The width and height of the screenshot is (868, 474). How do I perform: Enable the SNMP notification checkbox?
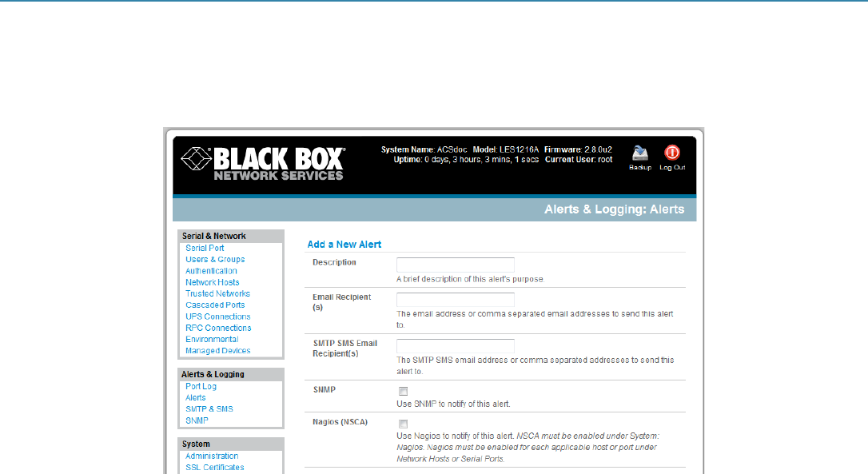[404, 392]
